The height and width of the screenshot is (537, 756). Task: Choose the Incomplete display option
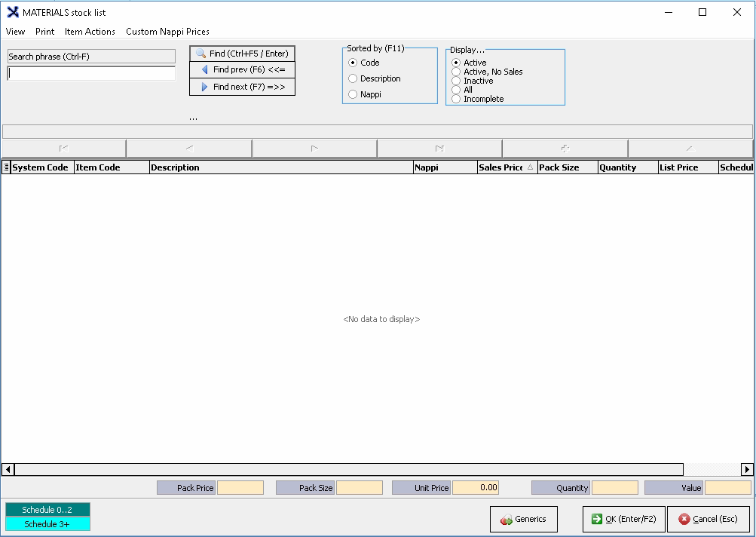456,99
